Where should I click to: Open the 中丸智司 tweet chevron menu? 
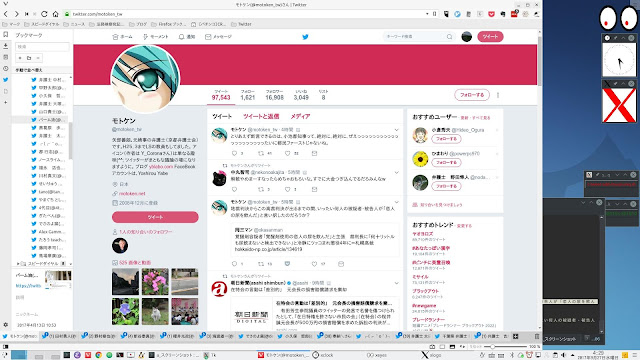[x=396, y=173]
